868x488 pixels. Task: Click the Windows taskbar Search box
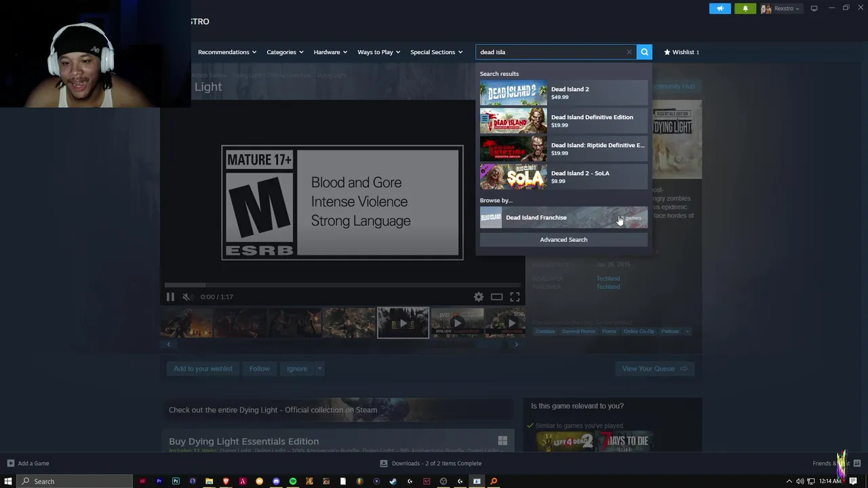pyautogui.click(x=73, y=481)
